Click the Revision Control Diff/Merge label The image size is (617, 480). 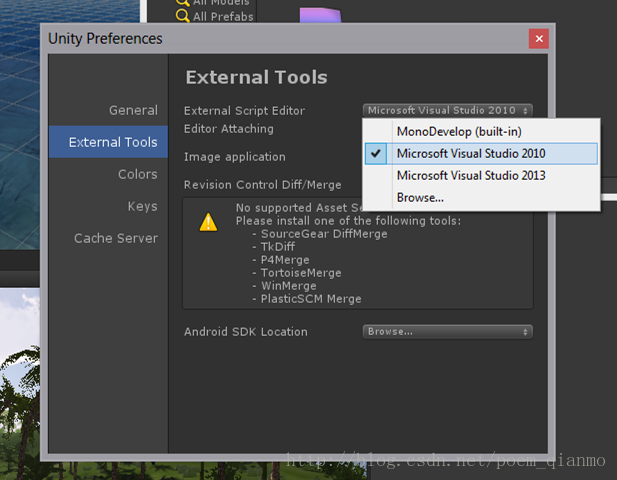tap(262, 185)
